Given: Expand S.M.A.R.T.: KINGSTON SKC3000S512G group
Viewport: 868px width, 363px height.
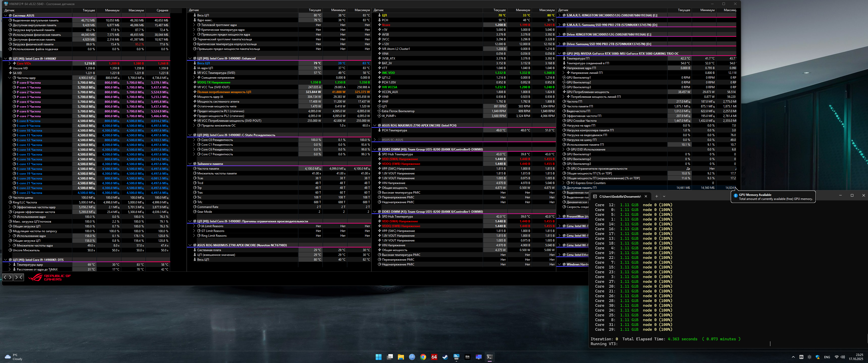Looking at the screenshot, I should 559,15.
